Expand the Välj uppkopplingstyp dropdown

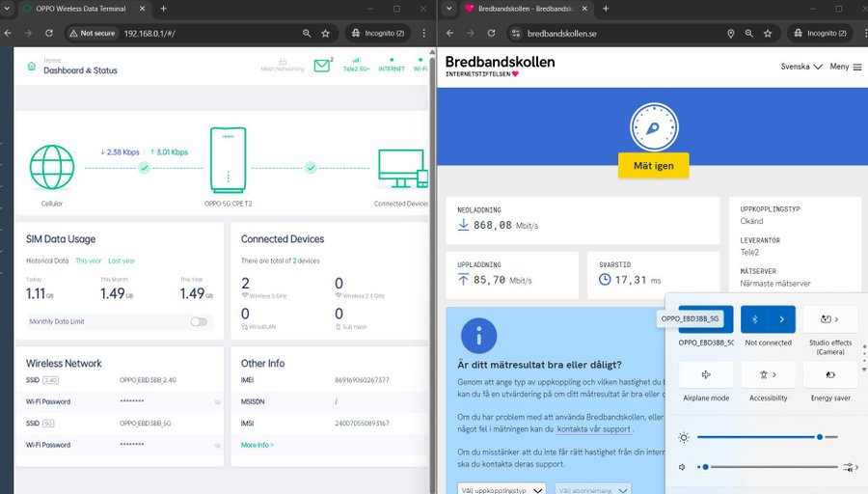coord(502,489)
